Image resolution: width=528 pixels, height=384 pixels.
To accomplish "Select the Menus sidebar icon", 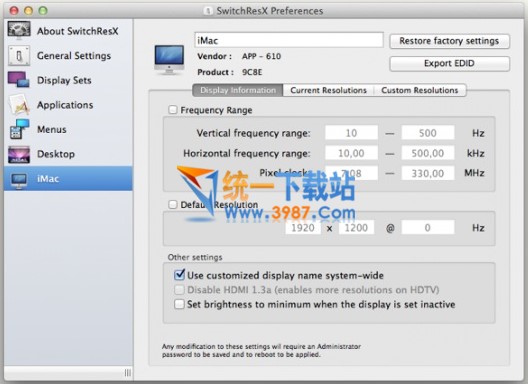I will [19, 129].
